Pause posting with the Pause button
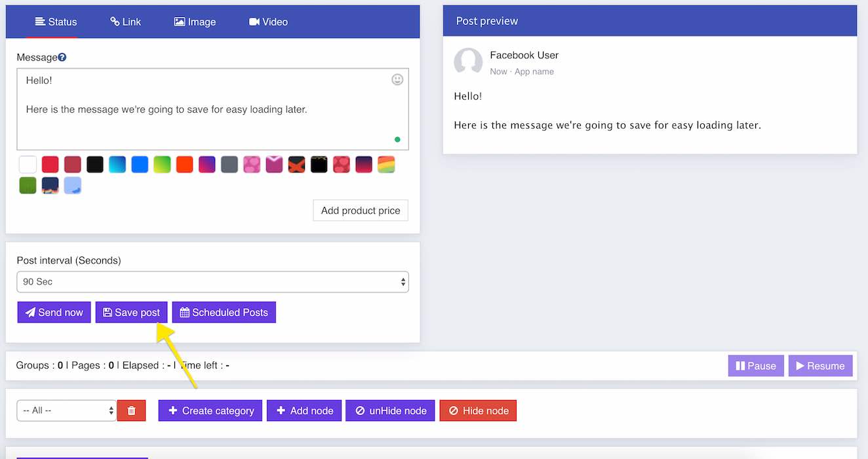 coord(756,366)
